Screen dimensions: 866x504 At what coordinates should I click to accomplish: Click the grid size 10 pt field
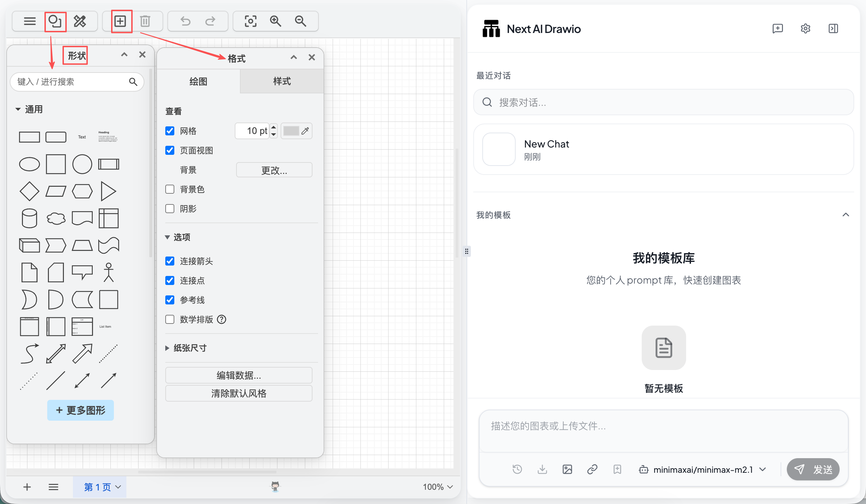(x=252, y=131)
